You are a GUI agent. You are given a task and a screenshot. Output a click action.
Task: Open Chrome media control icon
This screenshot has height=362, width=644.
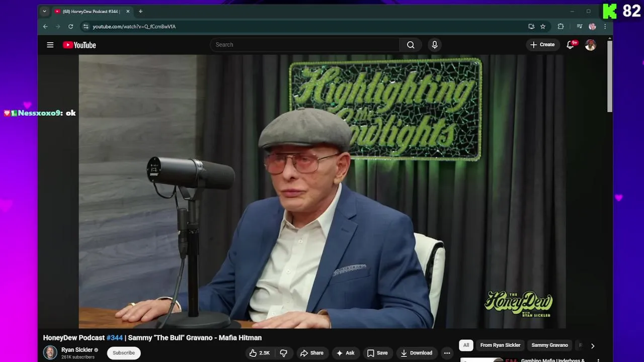580,26
